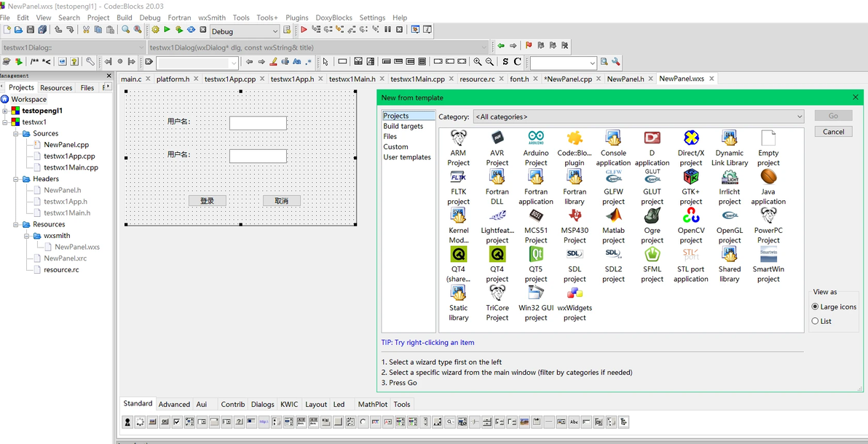Image resolution: width=868 pixels, height=444 pixels.
Task: Collapse the Sources folder
Action: (x=17, y=133)
